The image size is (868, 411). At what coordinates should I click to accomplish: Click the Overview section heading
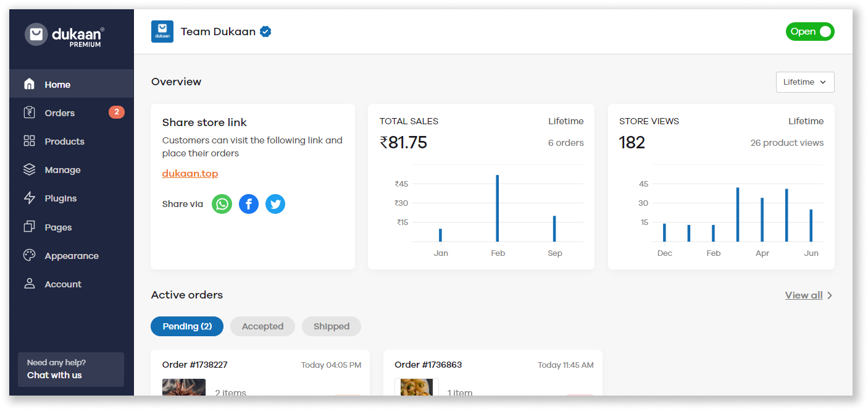177,82
